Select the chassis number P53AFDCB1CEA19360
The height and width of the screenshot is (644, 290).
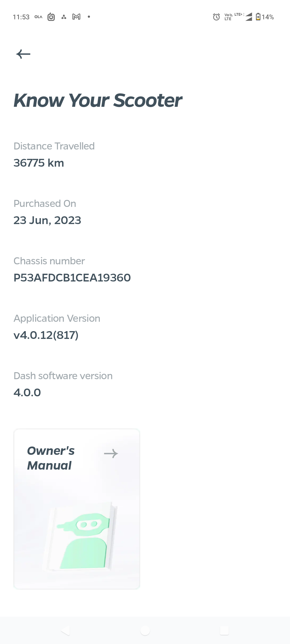click(72, 278)
